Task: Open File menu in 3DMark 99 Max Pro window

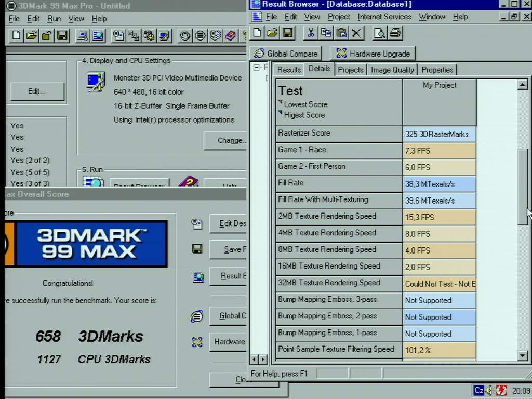Action: tap(14, 19)
